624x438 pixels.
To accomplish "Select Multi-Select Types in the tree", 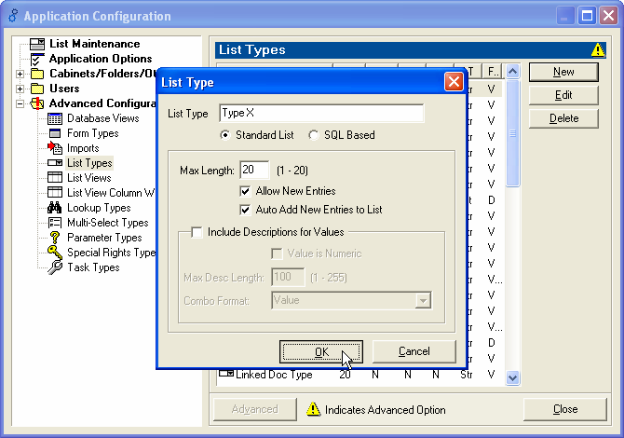I will click(107, 223).
